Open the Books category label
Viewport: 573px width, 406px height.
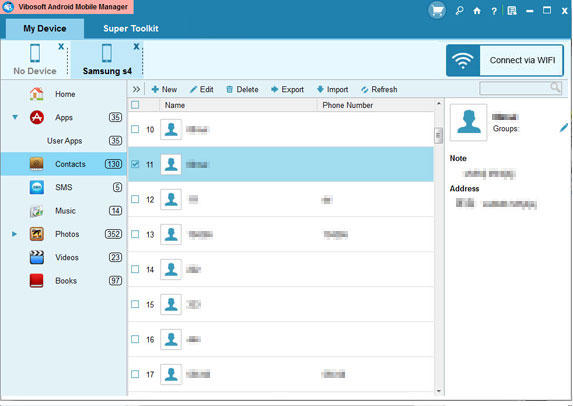coord(66,281)
